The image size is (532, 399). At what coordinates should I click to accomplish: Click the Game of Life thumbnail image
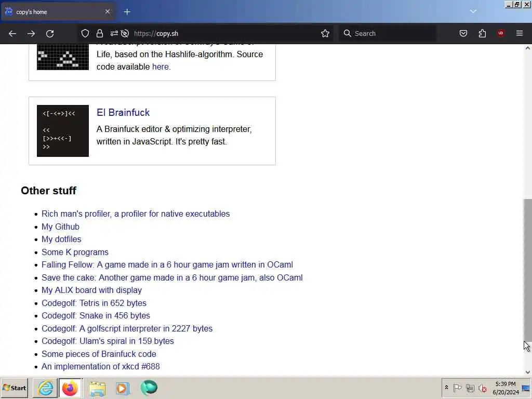click(63, 57)
